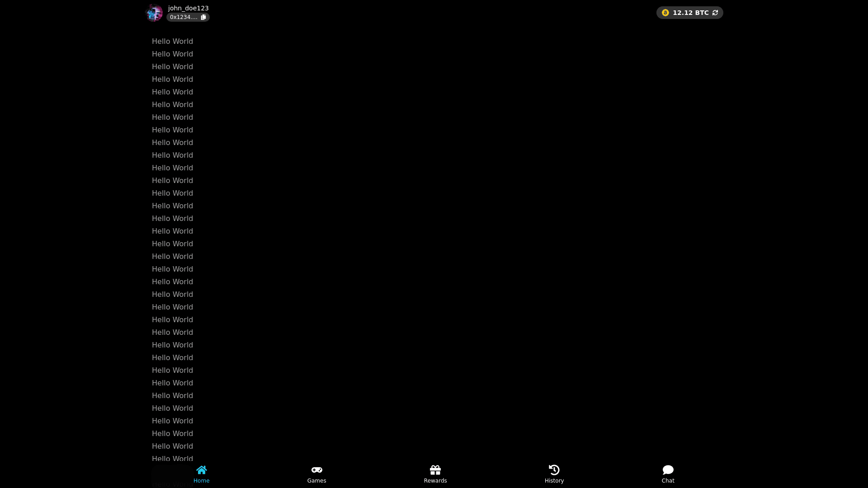
Task: Select the History tab label
Action: click(554, 481)
